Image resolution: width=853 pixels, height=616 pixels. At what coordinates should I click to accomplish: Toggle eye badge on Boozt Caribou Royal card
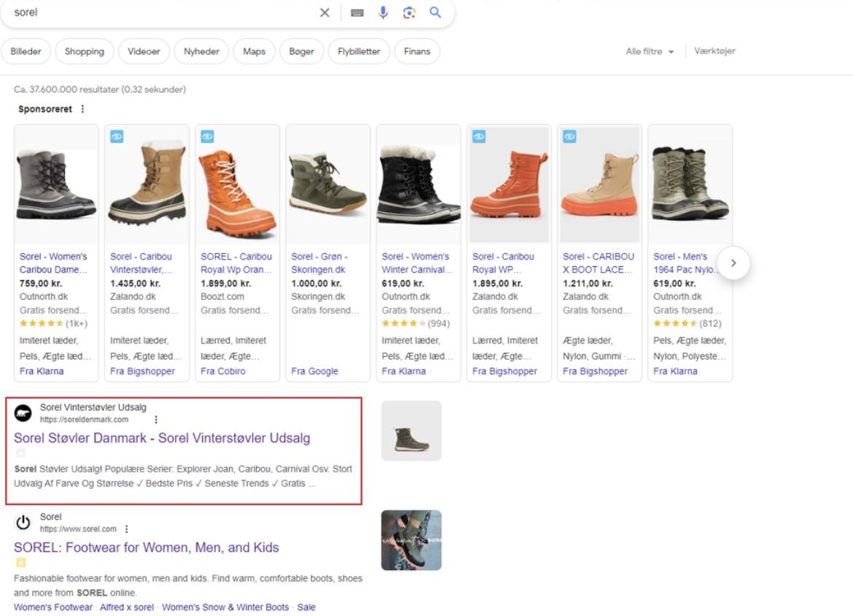(207, 136)
